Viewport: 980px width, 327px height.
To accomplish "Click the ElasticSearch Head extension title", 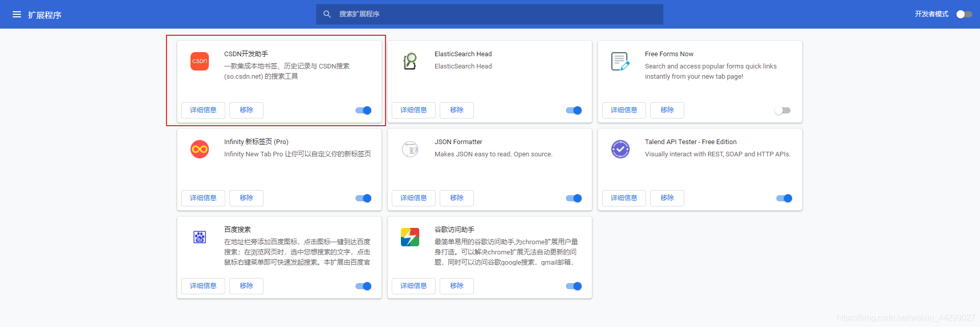I will point(463,54).
